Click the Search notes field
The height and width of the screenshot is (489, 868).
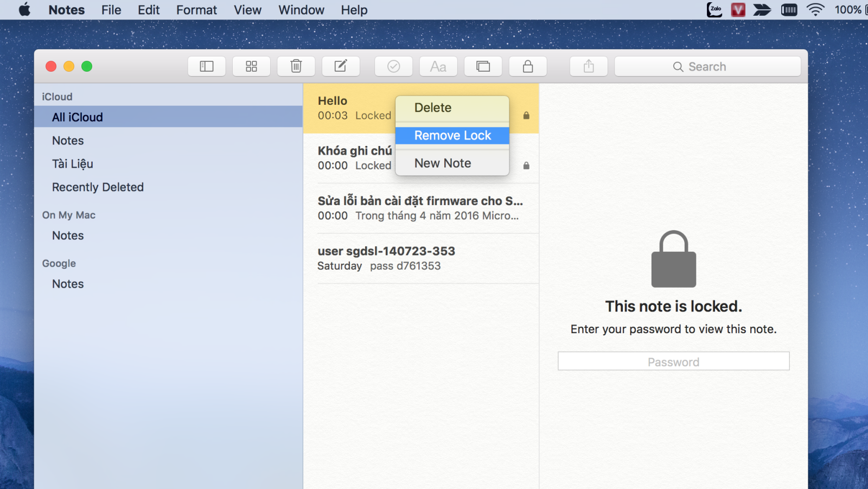point(707,66)
